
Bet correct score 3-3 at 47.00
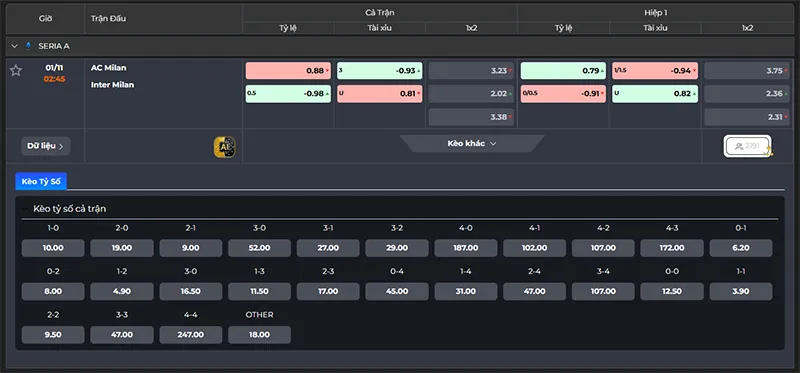point(122,335)
